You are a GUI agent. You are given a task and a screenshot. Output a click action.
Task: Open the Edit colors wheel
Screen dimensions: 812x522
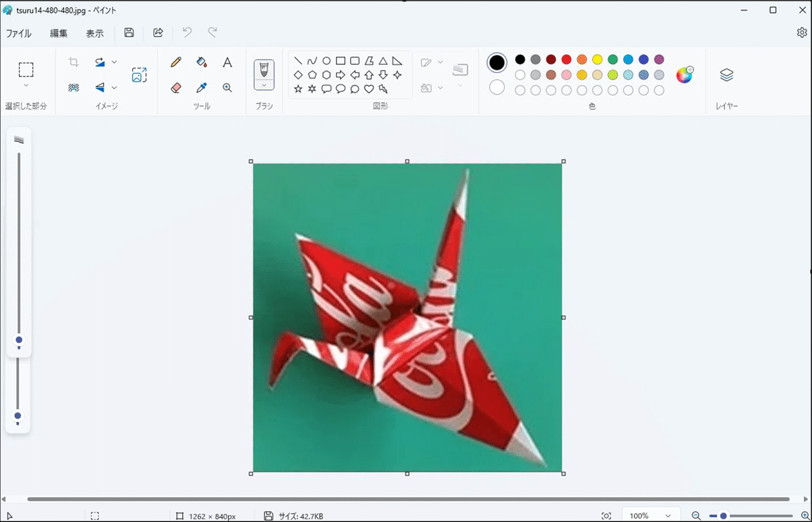[x=685, y=74]
